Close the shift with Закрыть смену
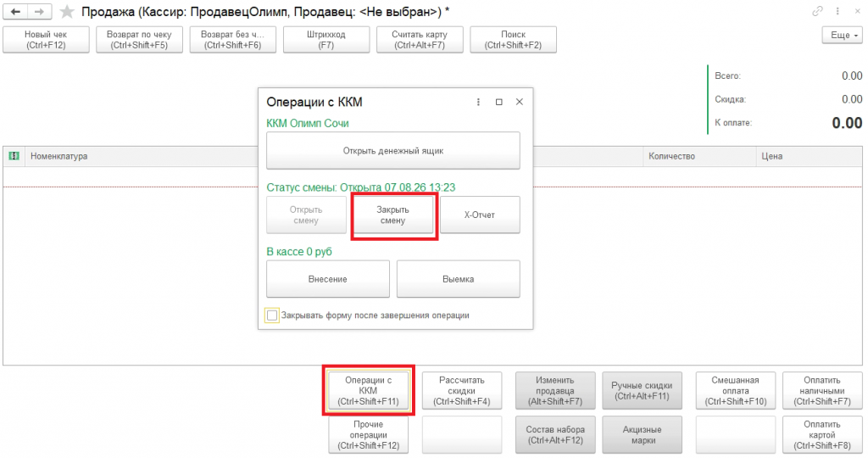 click(393, 215)
